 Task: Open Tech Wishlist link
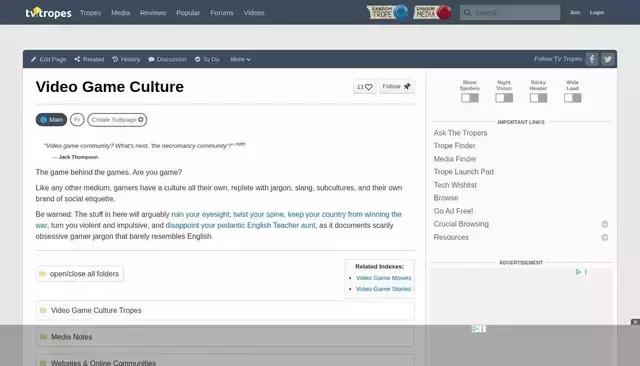tap(455, 185)
